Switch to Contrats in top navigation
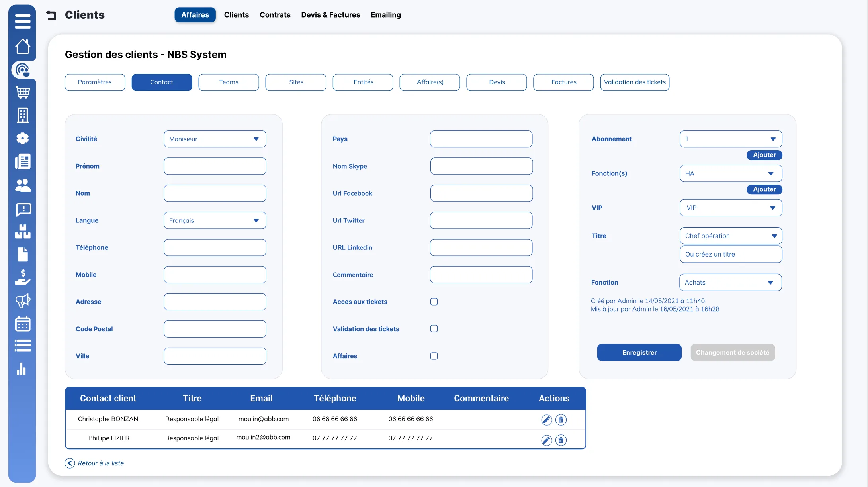The width and height of the screenshot is (868, 487). [x=275, y=15]
